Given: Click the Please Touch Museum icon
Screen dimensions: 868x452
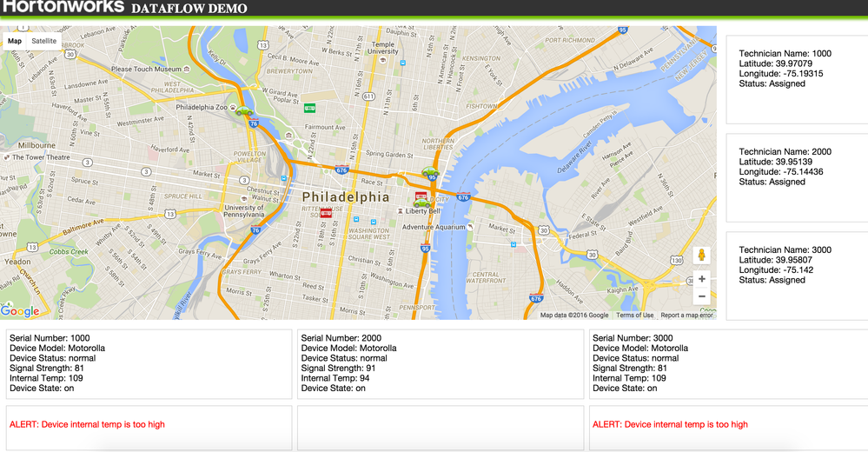Looking at the screenshot, I should coord(187,70).
